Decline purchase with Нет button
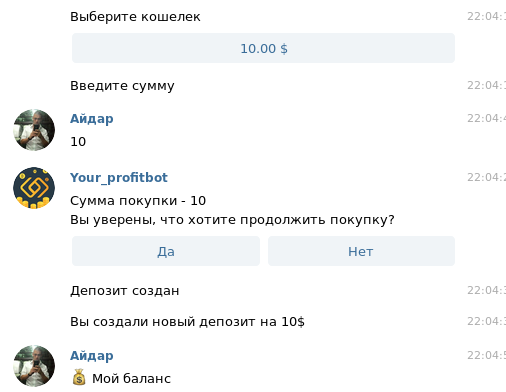Image resolution: width=506 pixels, height=392 pixels. coord(361,251)
